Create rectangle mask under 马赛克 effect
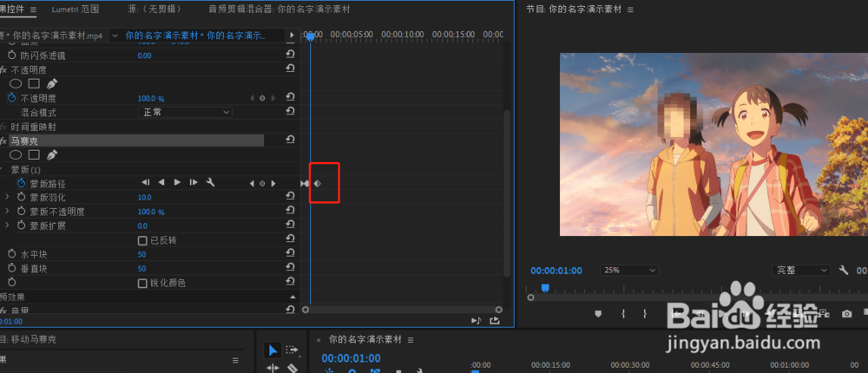 [x=34, y=155]
